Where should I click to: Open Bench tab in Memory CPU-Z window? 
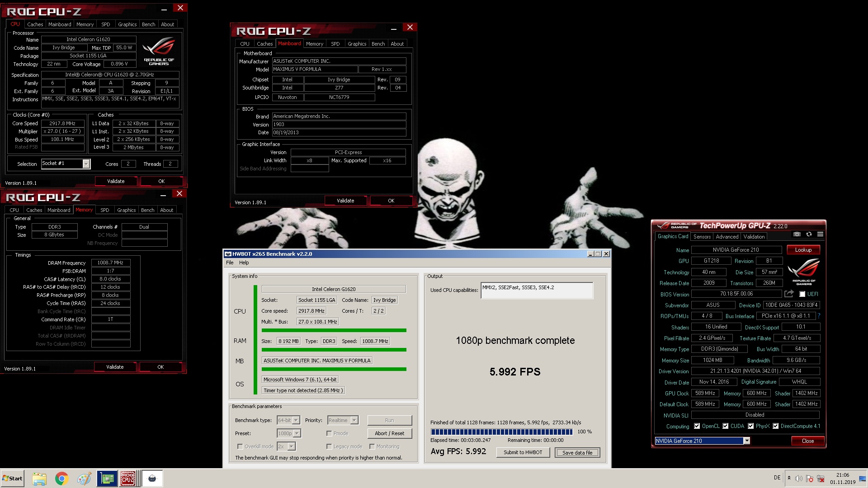click(147, 210)
